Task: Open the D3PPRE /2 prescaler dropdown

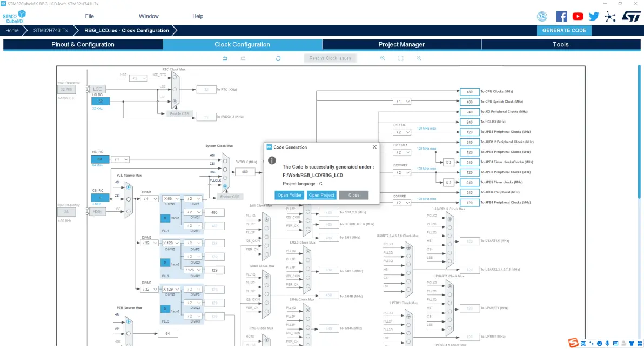Action: click(401, 203)
